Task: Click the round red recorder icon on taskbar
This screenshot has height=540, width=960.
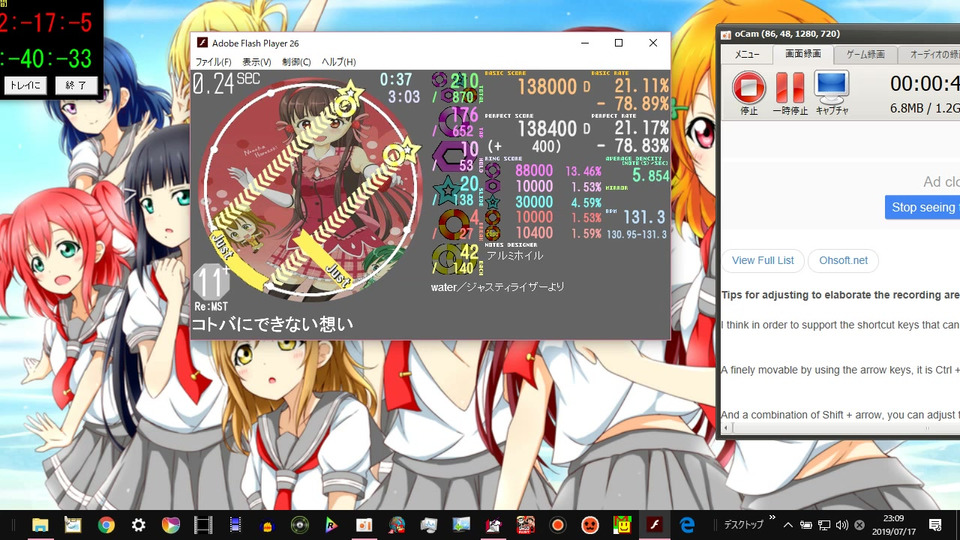Action: [x=557, y=525]
